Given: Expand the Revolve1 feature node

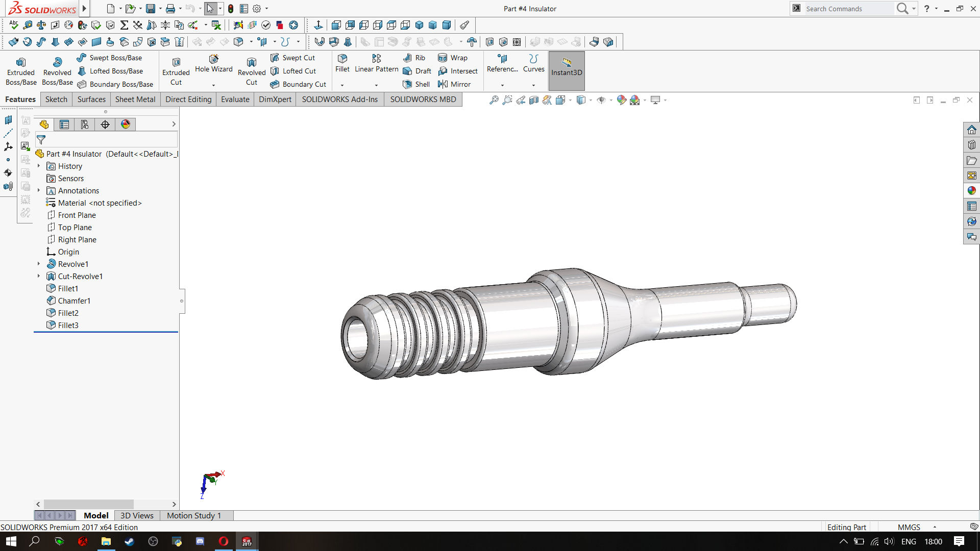Looking at the screenshot, I should [x=39, y=264].
